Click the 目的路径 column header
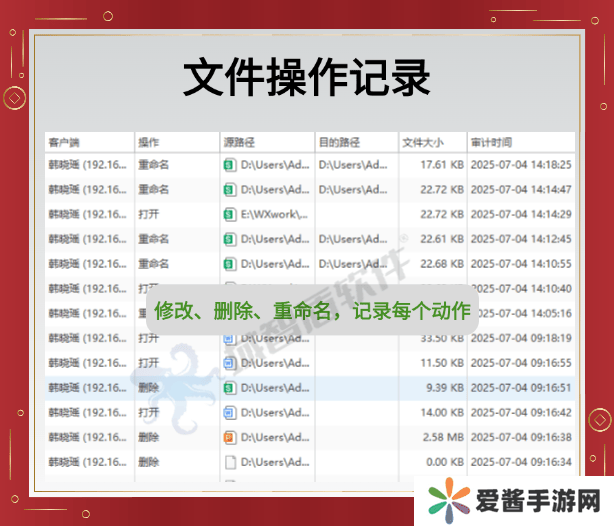Screen dimensions: 614x526 click(x=338, y=142)
